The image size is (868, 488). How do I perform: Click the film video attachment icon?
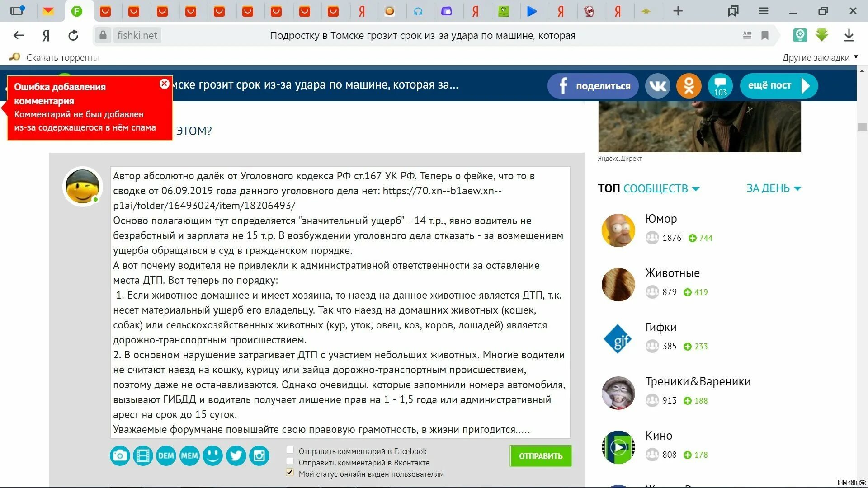point(143,455)
